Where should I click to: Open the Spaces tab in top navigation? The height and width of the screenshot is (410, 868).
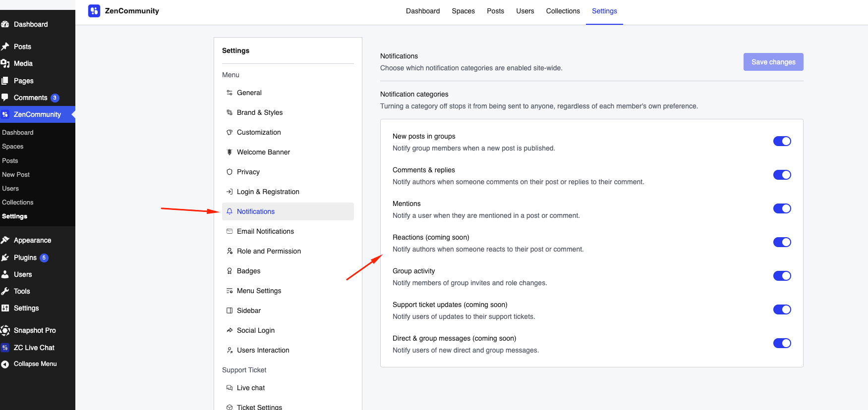click(463, 11)
